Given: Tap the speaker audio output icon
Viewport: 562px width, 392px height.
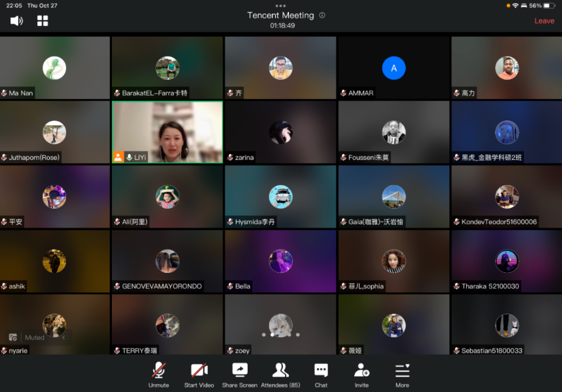Looking at the screenshot, I should pos(17,21).
